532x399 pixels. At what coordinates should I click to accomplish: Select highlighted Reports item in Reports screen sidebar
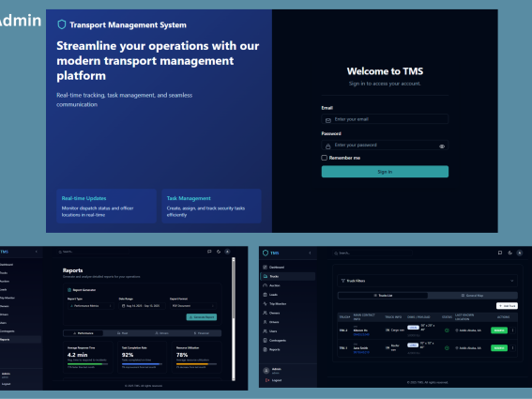tap(21, 339)
